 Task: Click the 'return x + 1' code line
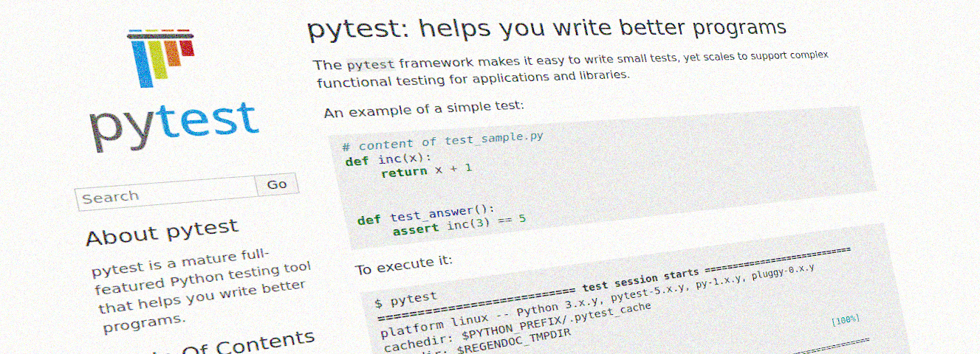(x=426, y=170)
